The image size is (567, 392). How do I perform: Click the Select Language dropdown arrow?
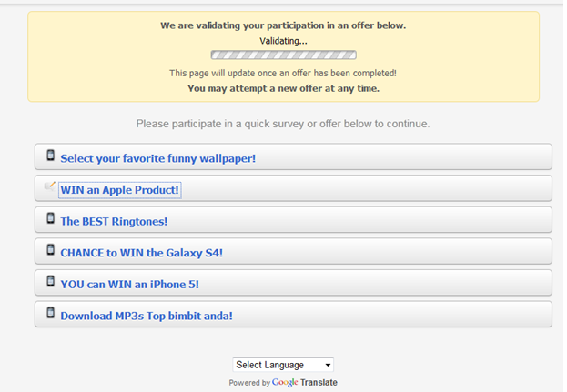click(x=328, y=365)
